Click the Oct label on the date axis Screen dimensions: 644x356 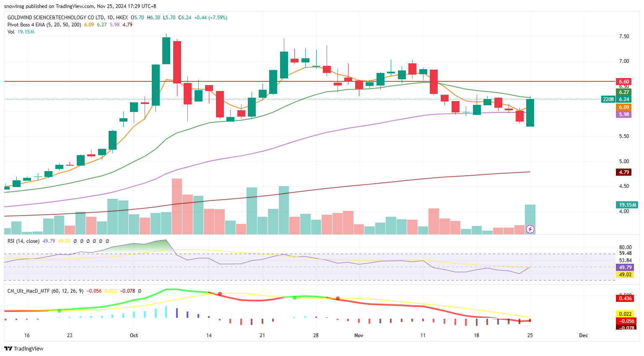tap(134, 335)
